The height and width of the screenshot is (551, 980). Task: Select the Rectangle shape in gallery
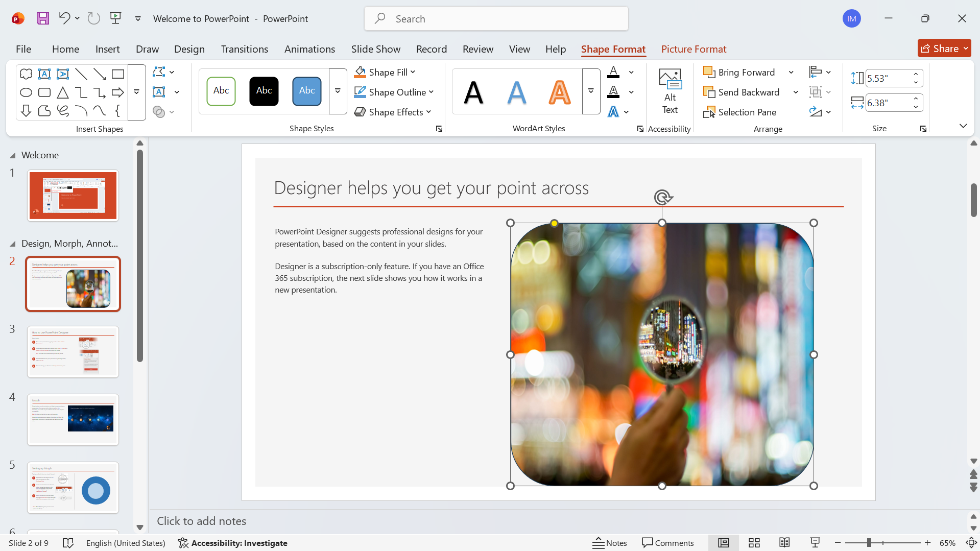118,74
